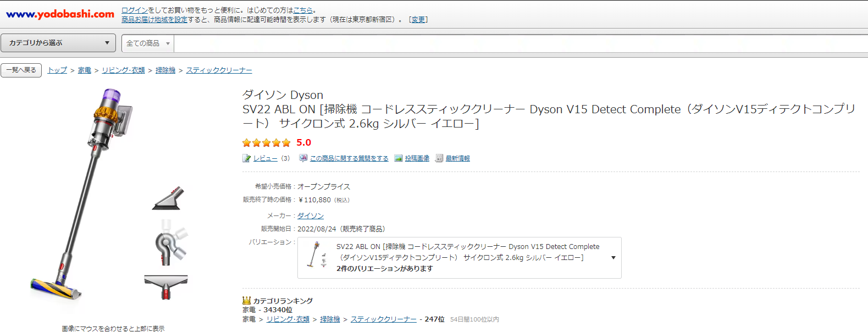868x332 pixels.
Task: Open the ログイン link
Action: [x=135, y=10]
